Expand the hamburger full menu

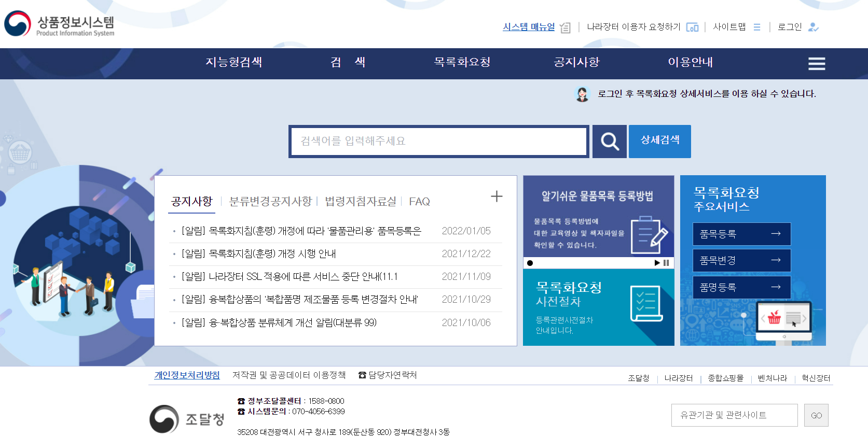tap(817, 64)
